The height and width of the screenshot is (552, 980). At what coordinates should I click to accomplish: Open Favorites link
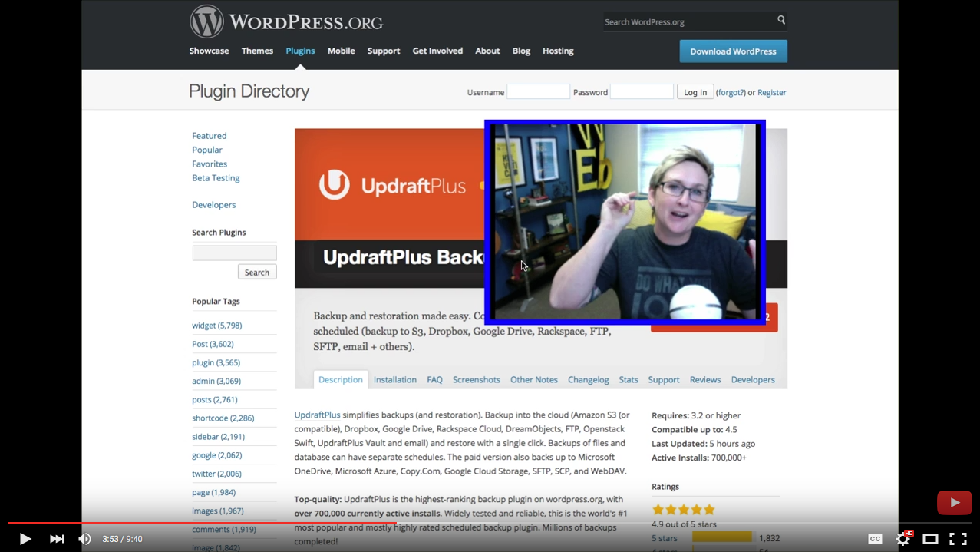click(x=210, y=164)
